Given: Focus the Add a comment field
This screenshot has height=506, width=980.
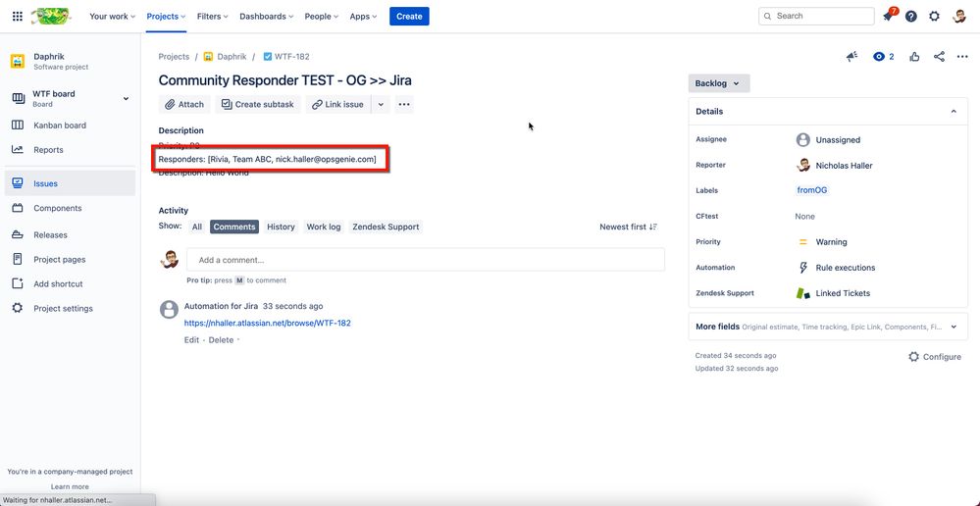Looking at the screenshot, I should click(426, 260).
